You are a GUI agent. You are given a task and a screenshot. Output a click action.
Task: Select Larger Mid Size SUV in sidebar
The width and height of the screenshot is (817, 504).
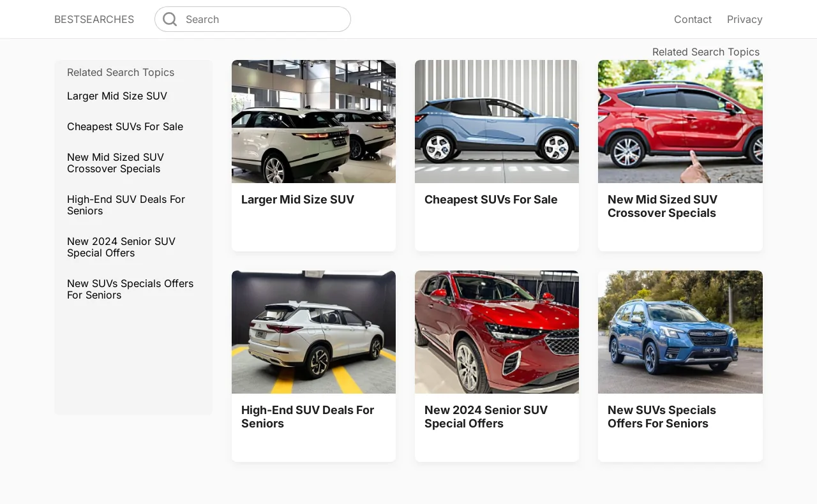click(117, 96)
